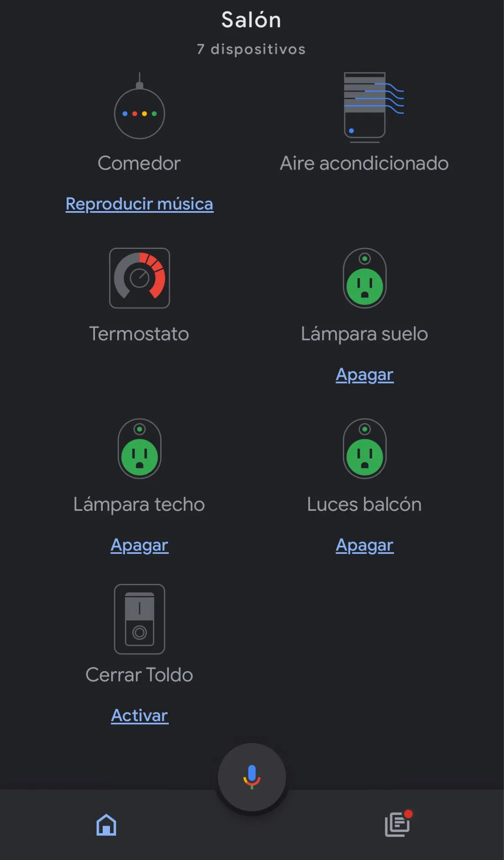The image size is (504, 860).
Task: Turn off Lámpara suelo with Apagar link
Action: click(365, 375)
